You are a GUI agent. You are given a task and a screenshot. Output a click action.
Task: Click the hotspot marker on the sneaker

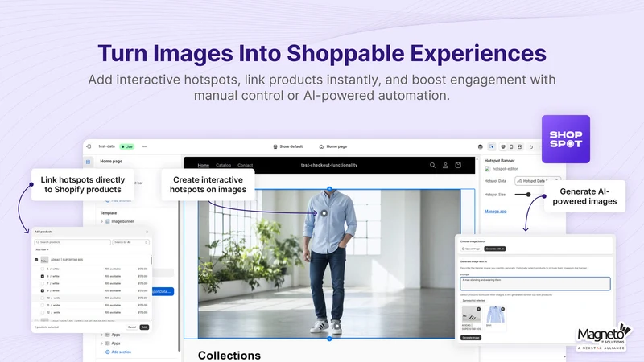point(336,327)
